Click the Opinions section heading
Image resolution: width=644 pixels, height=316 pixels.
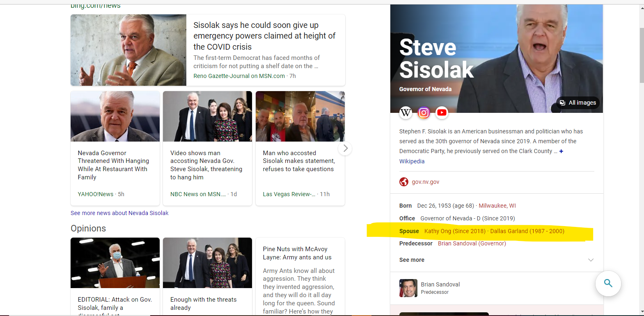click(88, 229)
